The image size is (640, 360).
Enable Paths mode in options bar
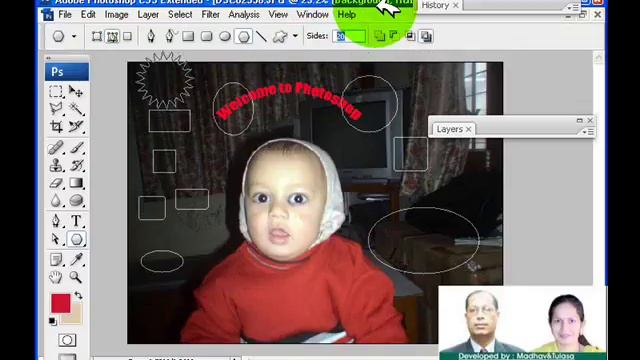point(112,36)
